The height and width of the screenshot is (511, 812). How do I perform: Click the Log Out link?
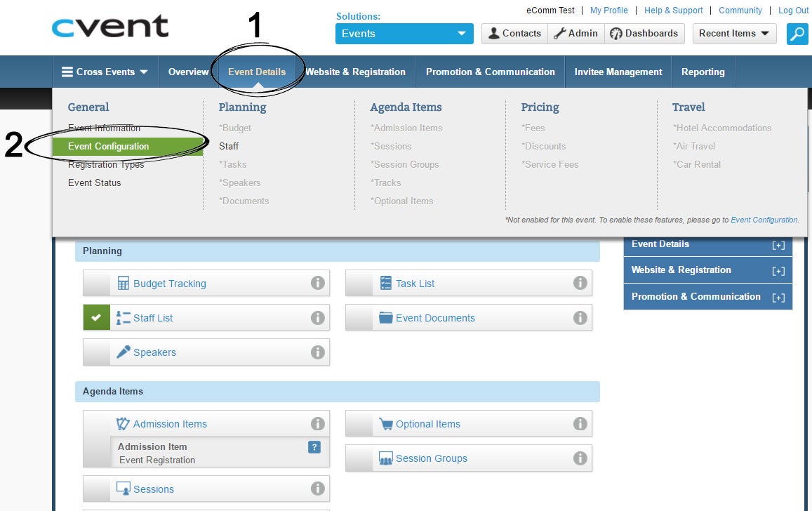pyautogui.click(x=793, y=11)
